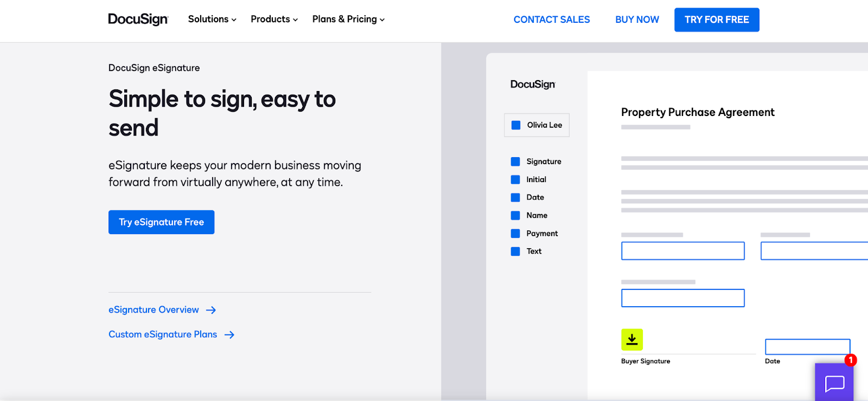Open eSignature Overview link
Image resolution: width=868 pixels, height=401 pixels.
154,310
